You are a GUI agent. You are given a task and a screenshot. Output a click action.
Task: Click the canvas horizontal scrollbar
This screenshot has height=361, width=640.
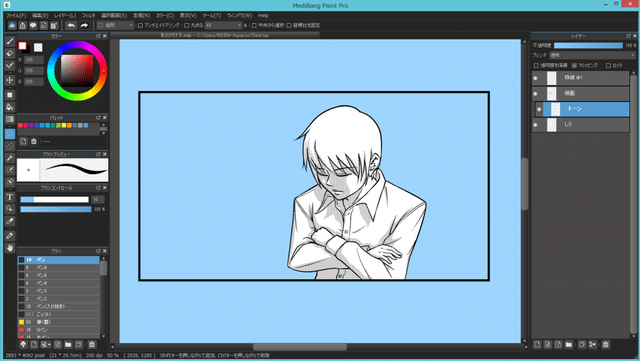(300, 347)
